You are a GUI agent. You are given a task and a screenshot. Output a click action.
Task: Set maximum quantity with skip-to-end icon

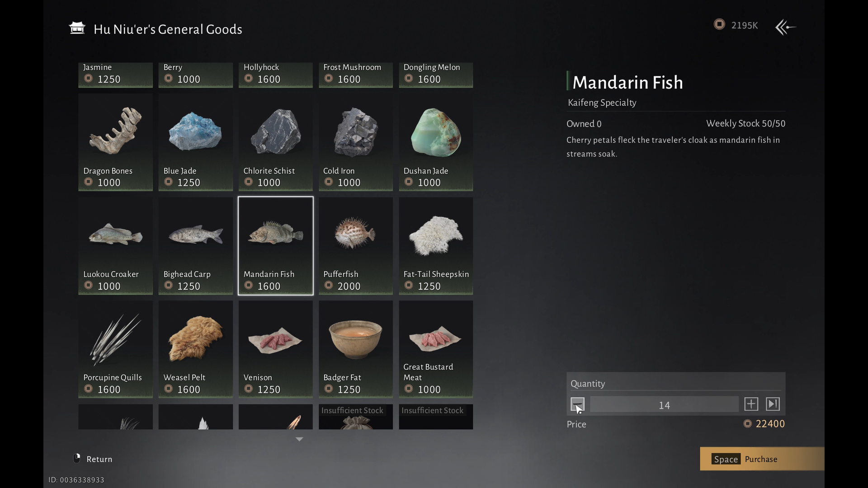pyautogui.click(x=773, y=404)
